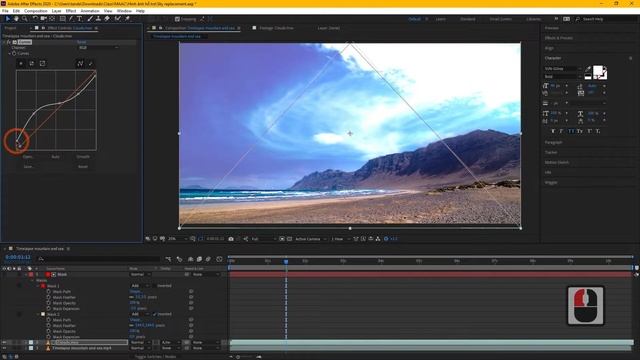Click the third Curves graph size button
640x360 pixels.
(x=42, y=64)
